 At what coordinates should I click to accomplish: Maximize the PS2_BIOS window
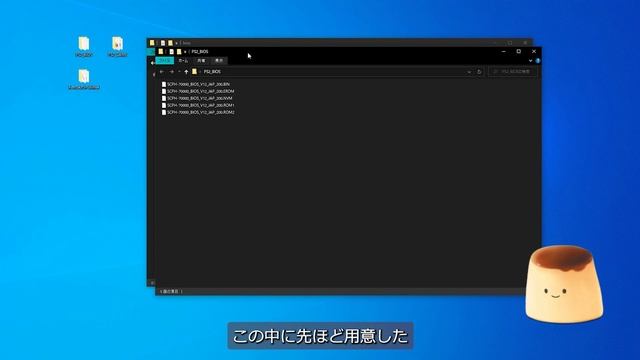pos(519,51)
